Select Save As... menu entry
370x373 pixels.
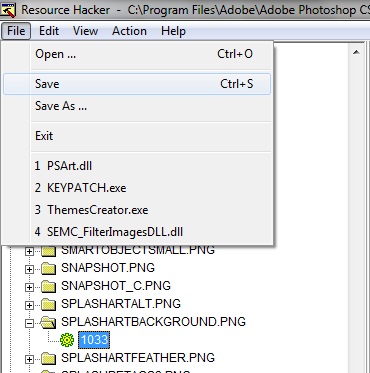tap(137, 106)
